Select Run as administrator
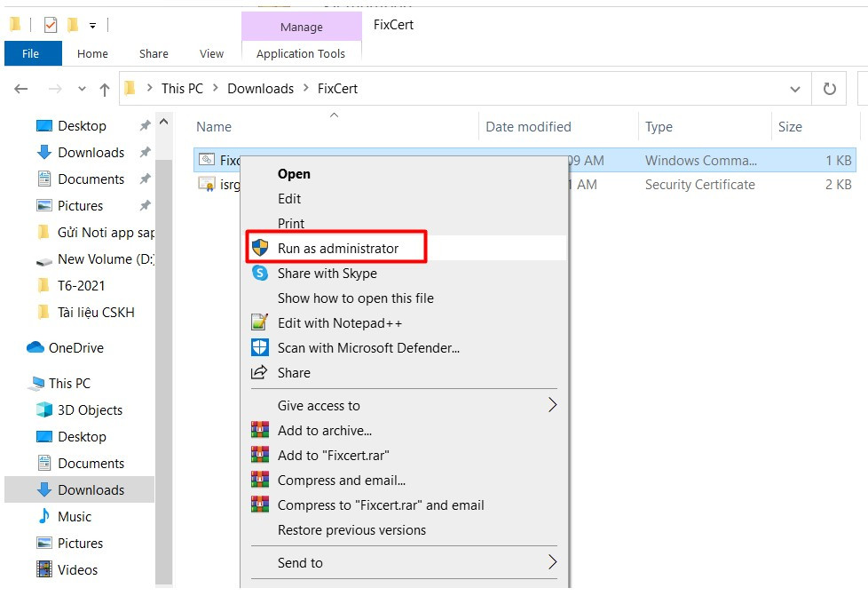Viewport: 868px width, 596px height. (338, 248)
